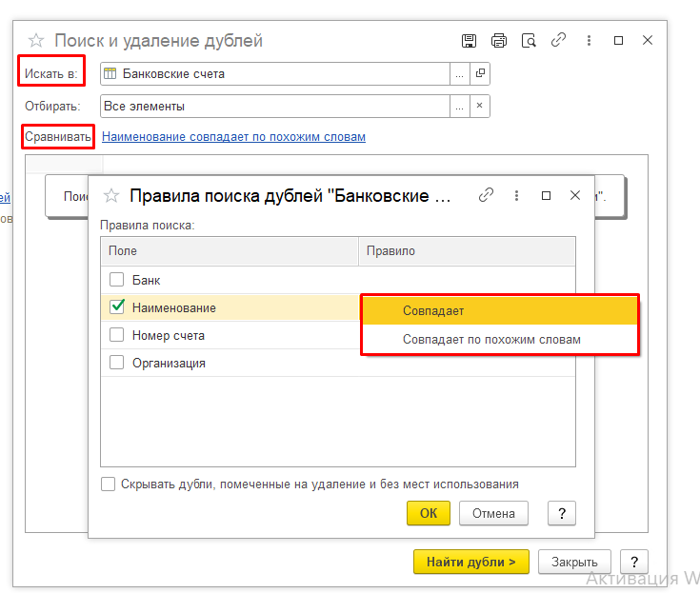Toggle the Организация checkbox

(x=116, y=363)
